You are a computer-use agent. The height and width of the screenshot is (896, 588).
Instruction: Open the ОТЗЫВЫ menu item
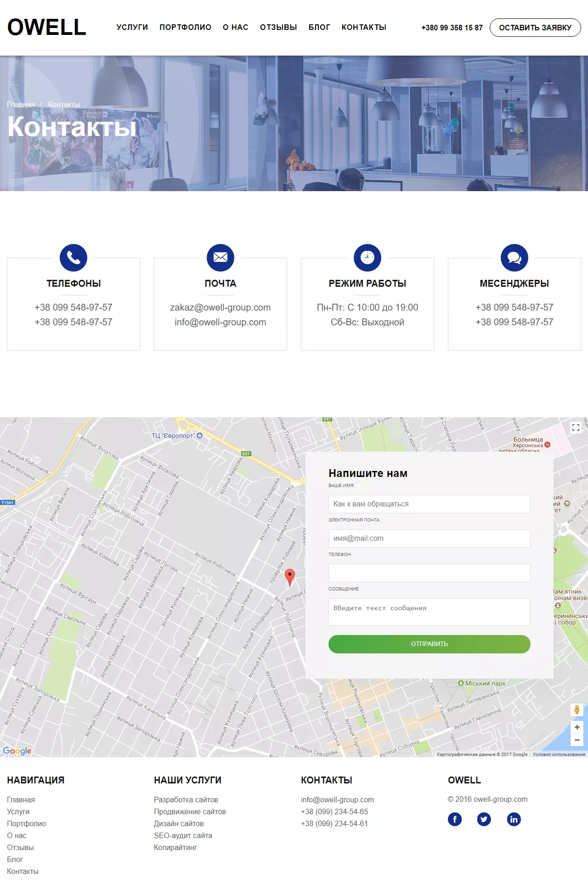[x=278, y=27]
